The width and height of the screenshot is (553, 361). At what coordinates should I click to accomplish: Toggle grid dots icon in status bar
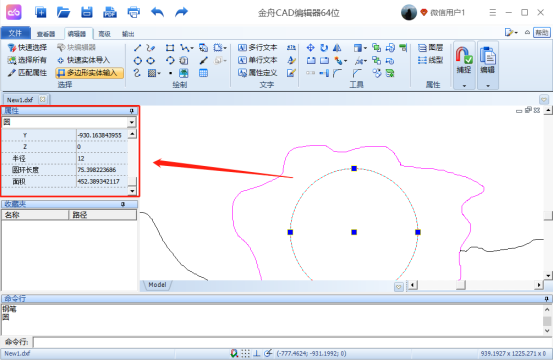(x=245, y=353)
